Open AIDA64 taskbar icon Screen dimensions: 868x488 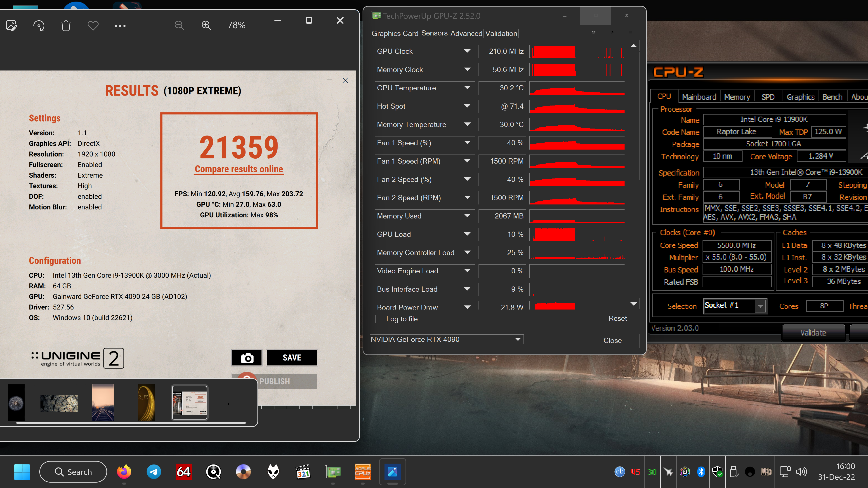point(184,472)
